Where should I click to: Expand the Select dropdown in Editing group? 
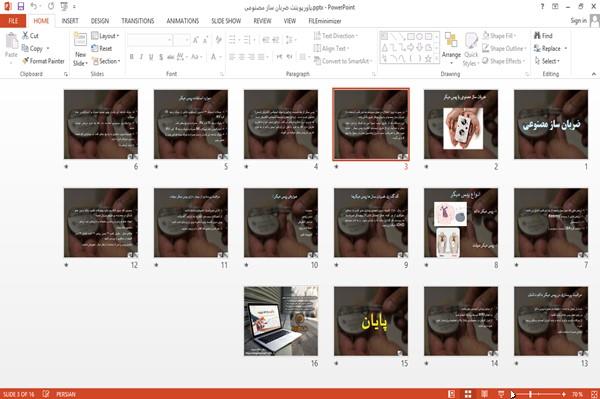click(547, 61)
